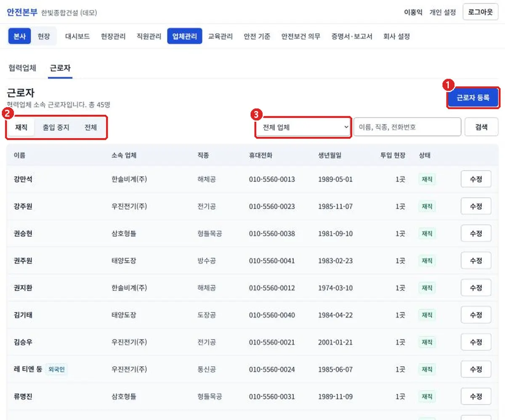Open 개인 설정 link

pyautogui.click(x=442, y=12)
